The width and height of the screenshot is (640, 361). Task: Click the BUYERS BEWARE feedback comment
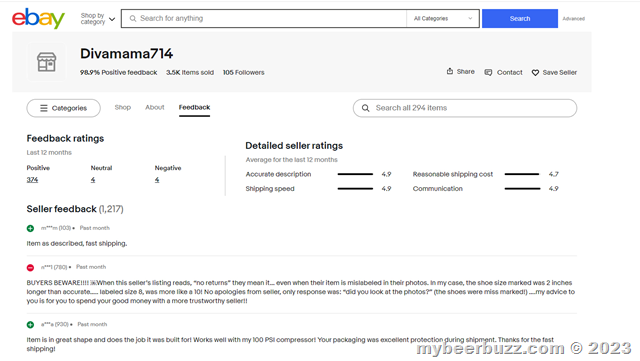tap(301, 292)
